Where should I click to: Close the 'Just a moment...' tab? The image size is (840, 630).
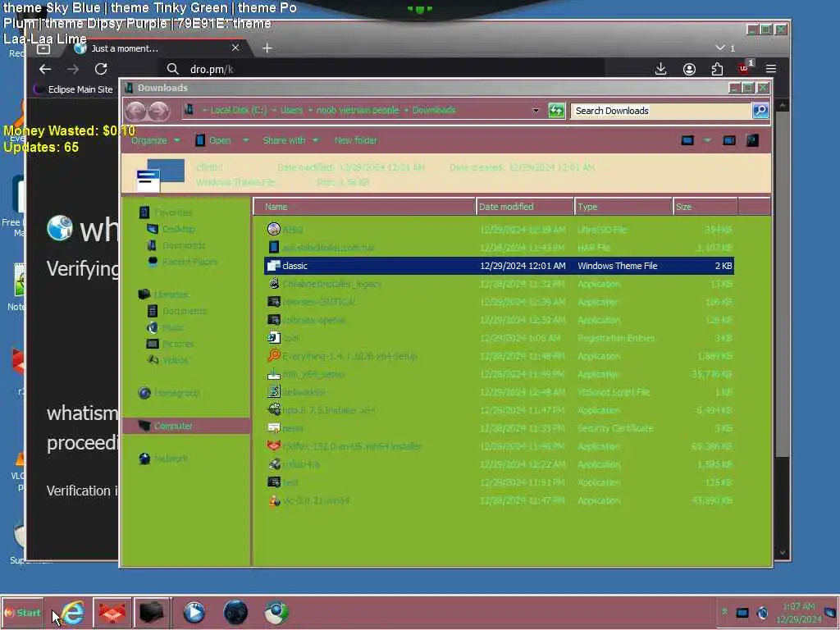(235, 48)
